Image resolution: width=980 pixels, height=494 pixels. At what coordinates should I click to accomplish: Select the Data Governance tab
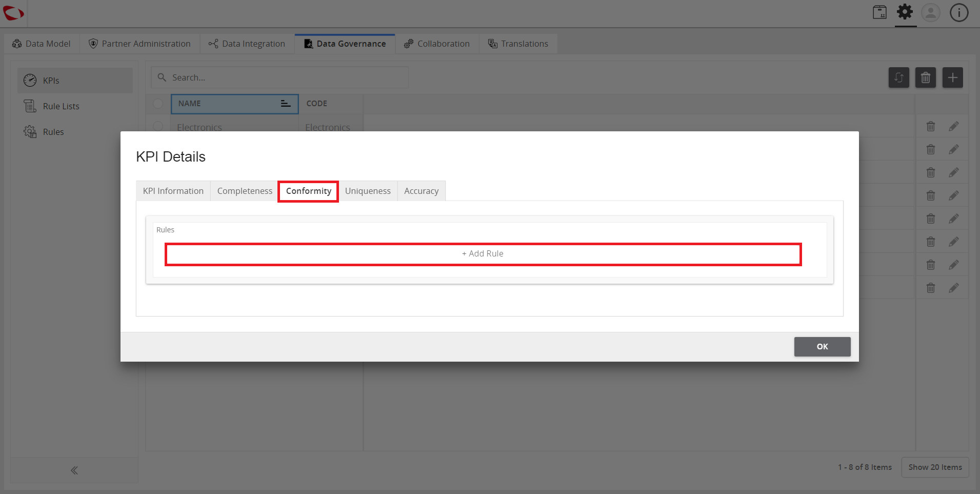(x=345, y=44)
